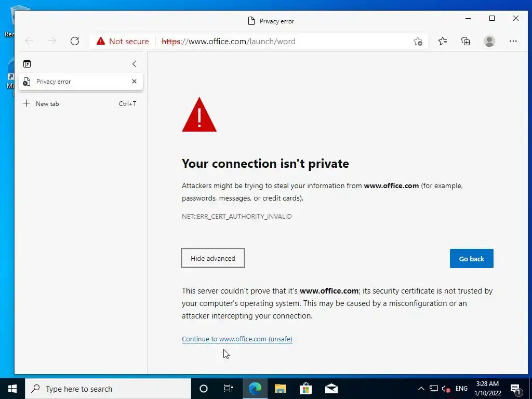Open the notification center icon
The width and height of the screenshot is (532, 399).
(x=515, y=389)
